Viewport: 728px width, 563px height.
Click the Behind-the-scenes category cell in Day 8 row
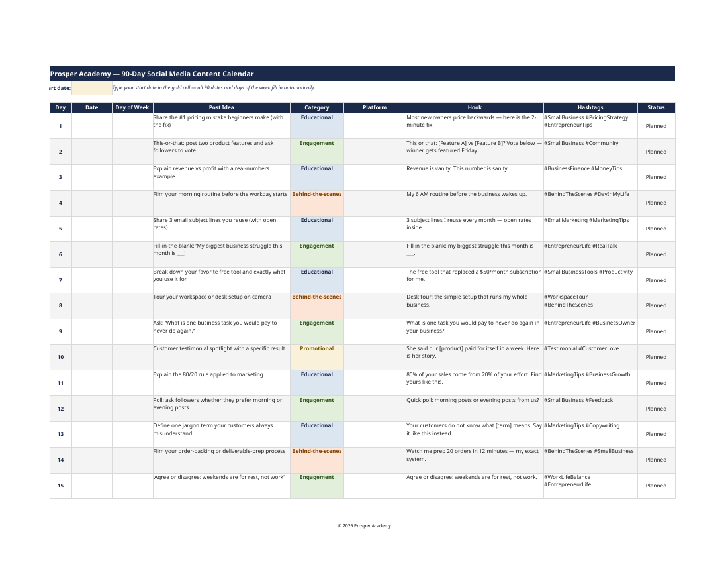[x=316, y=305]
